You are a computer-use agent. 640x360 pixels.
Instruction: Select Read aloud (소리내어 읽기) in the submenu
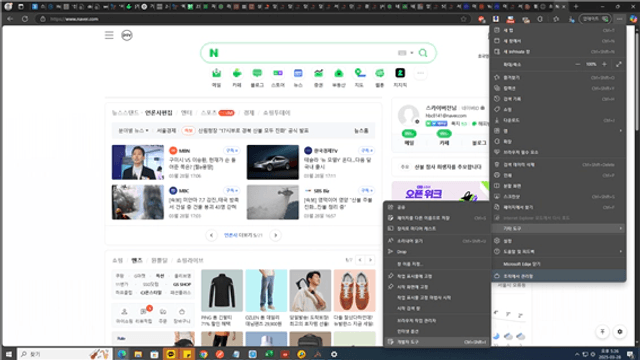(x=437, y=241)
